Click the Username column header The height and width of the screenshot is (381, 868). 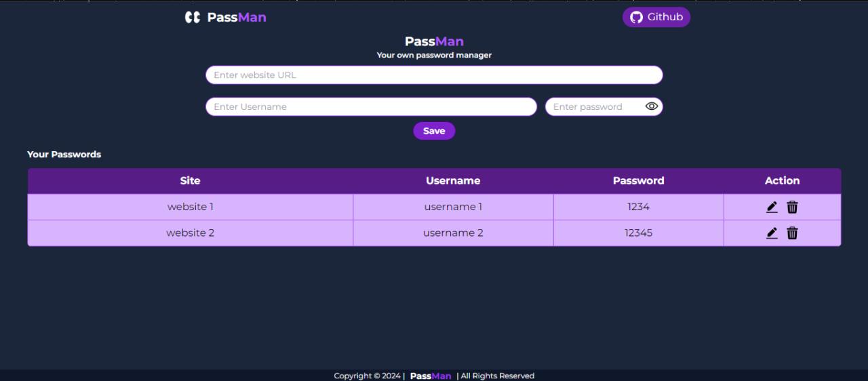453,181
